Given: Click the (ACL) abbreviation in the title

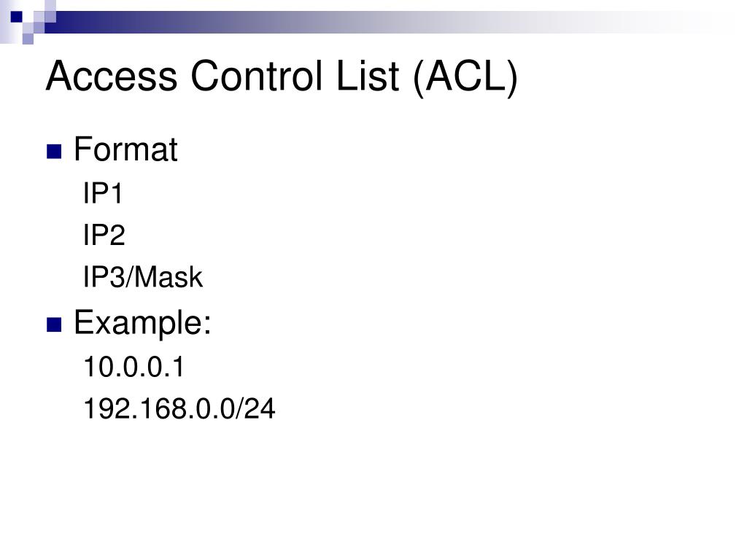Looking at the screenshot, I should coord(465,77).
